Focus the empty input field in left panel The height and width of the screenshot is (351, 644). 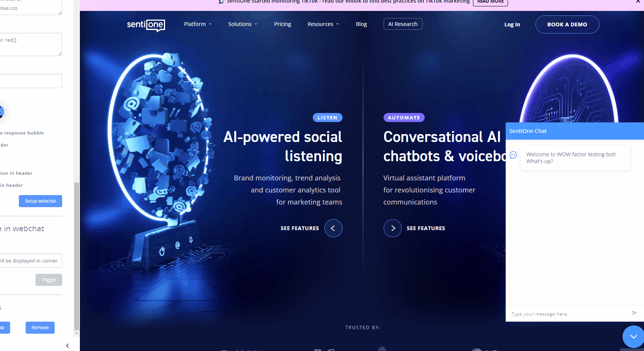pos(30,81)
